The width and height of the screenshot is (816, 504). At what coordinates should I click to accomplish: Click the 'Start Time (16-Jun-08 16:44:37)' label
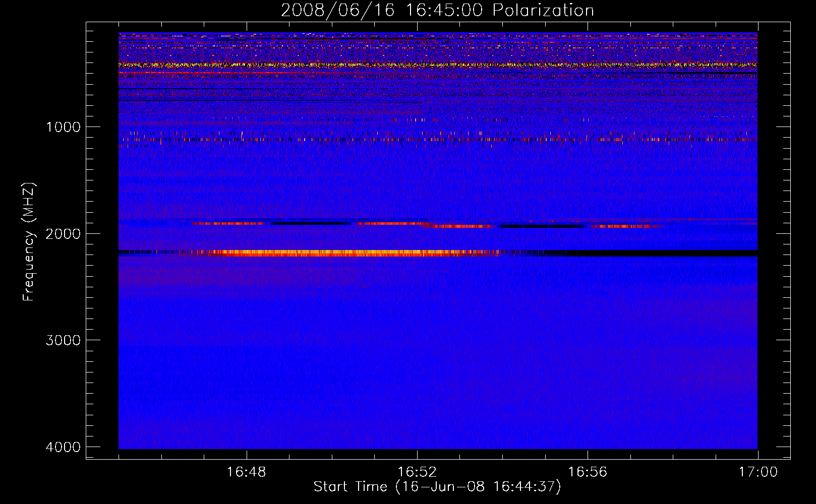click(x=437, y=487)
